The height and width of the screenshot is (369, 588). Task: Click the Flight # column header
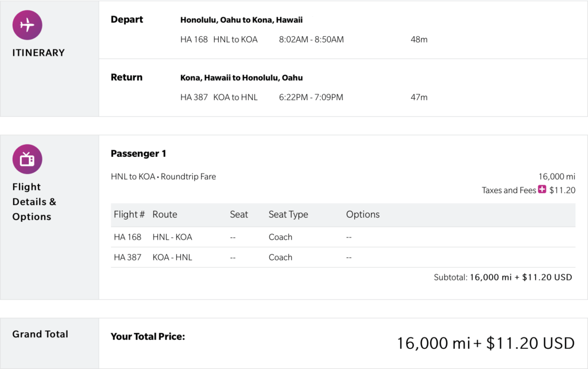click(129, 214)
